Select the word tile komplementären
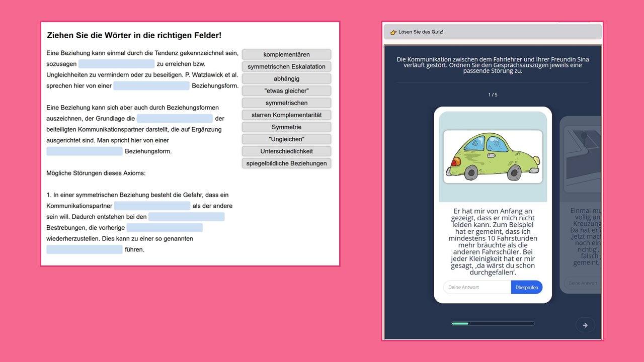The width and height of the screenshot is (644, 362). (x=286, y=54)
